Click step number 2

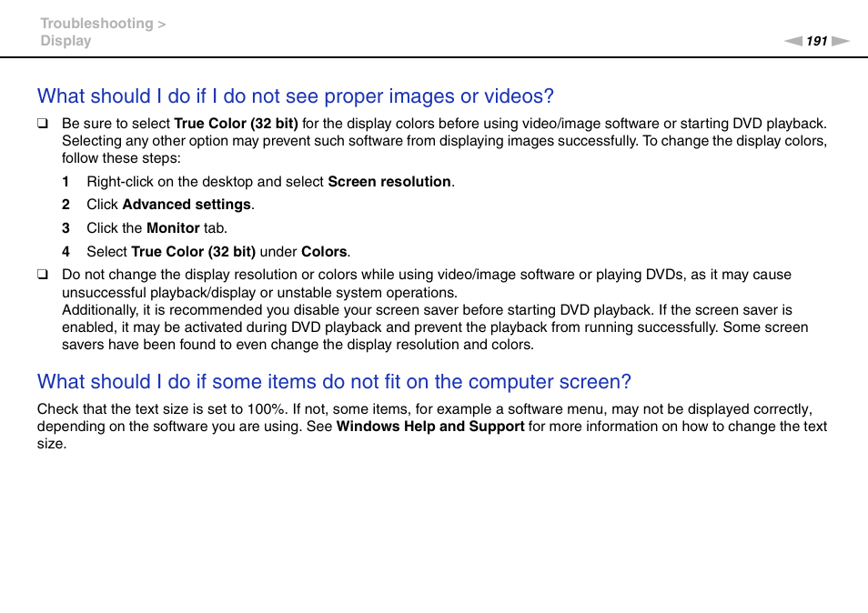(66, 205)
